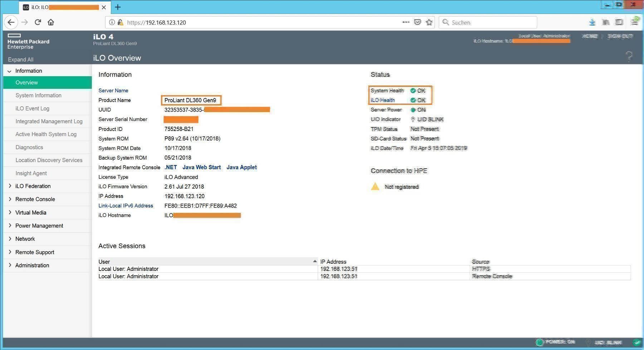The image size is (644, 350).
Task: Click the iLO Health status link
Action: 382,100
